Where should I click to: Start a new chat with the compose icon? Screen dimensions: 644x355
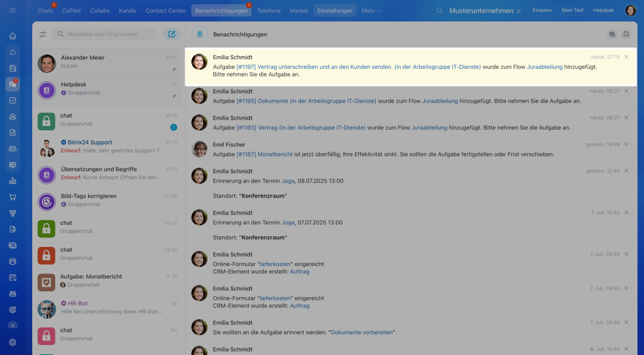pos(172,34)
